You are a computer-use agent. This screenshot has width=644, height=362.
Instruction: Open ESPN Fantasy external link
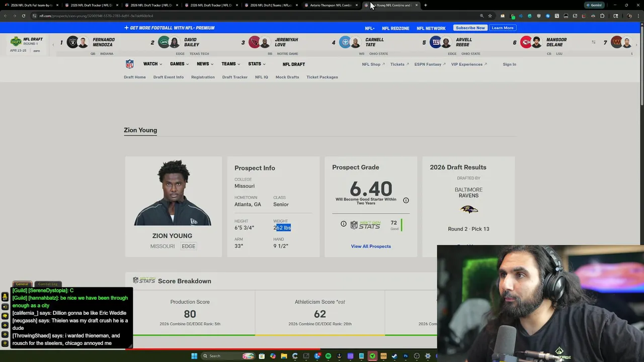pos(430,64)
